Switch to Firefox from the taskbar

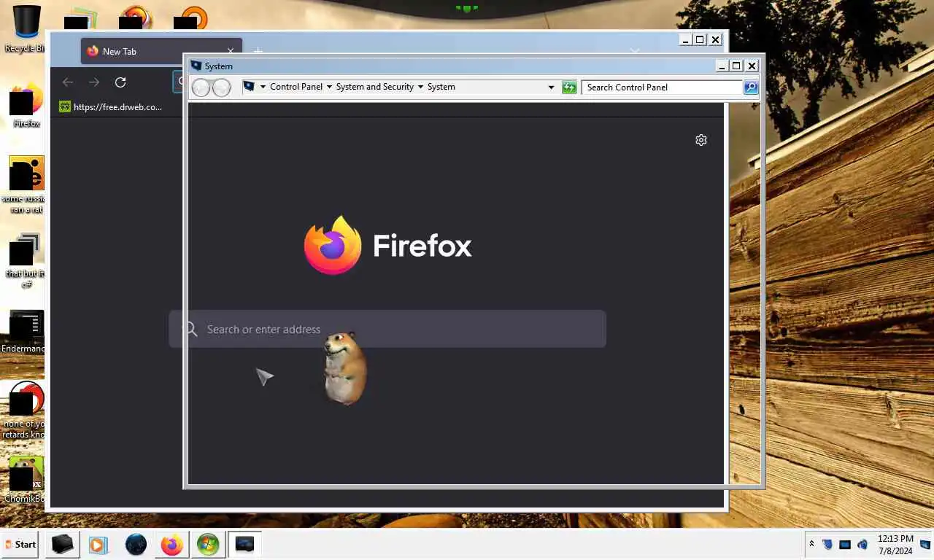(172, 545)
